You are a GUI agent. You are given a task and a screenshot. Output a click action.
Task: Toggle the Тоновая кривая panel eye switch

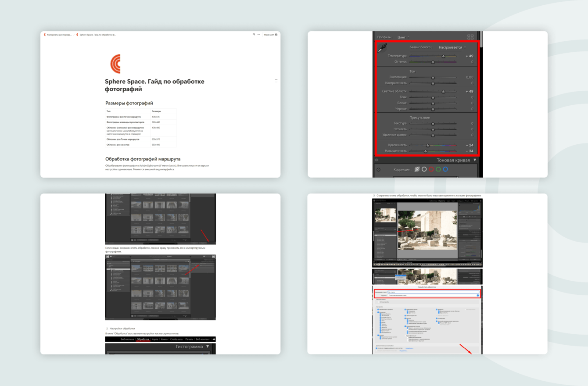[x=376, y=160]
